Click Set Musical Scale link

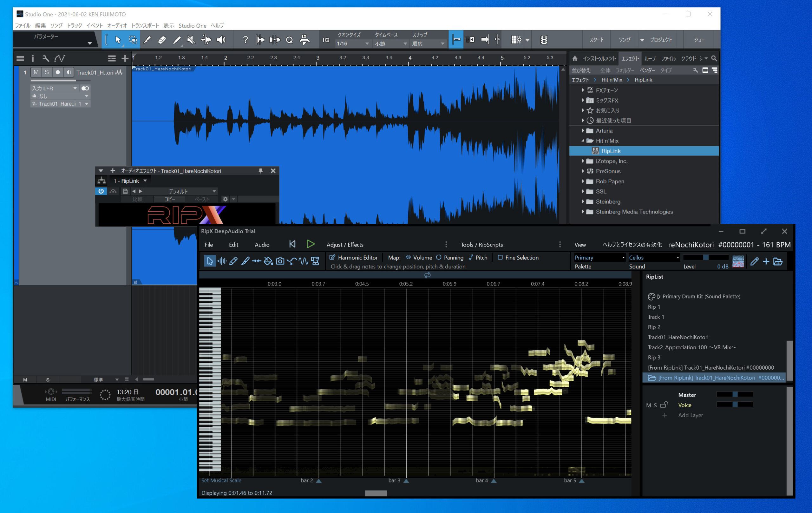(221, 480)
